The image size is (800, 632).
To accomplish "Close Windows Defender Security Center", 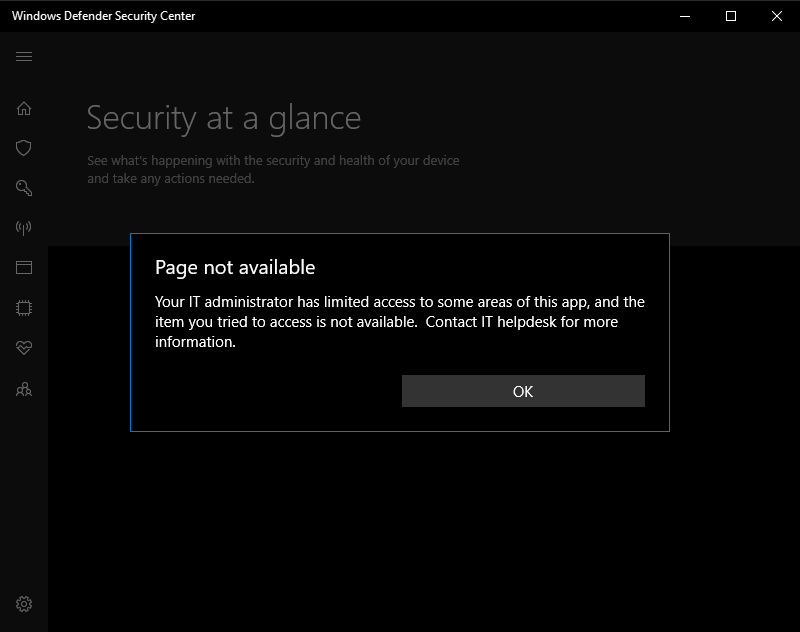I will pyautogui.click(x=777, y=16).
